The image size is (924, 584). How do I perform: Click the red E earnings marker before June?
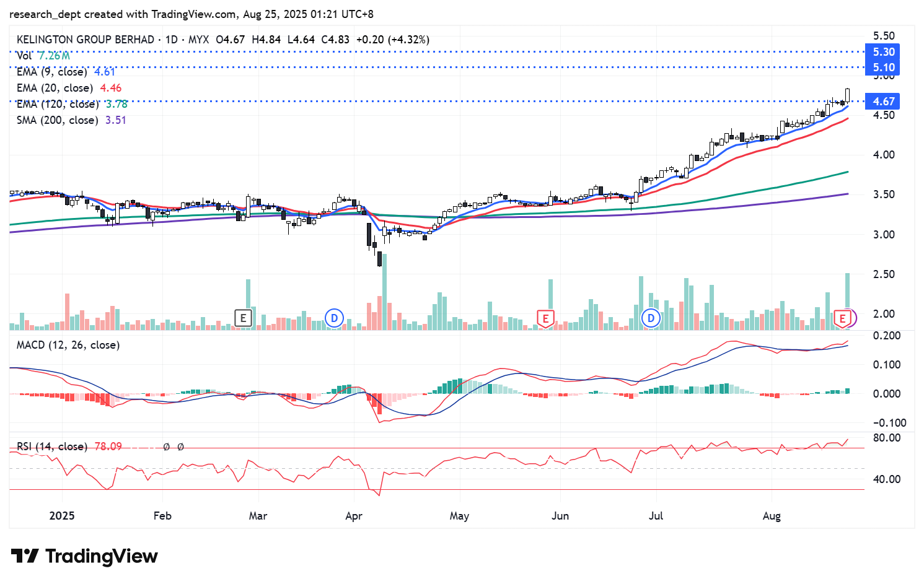545,319
